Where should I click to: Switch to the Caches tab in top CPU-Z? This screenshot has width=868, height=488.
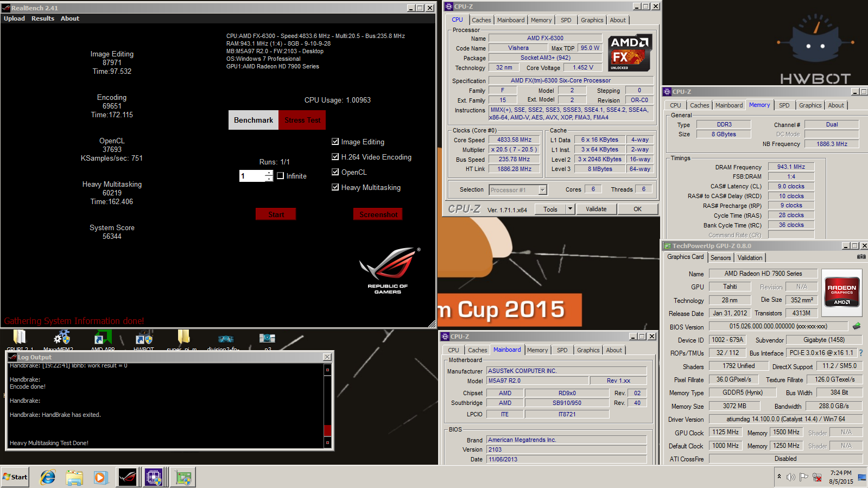click(481, 20)
